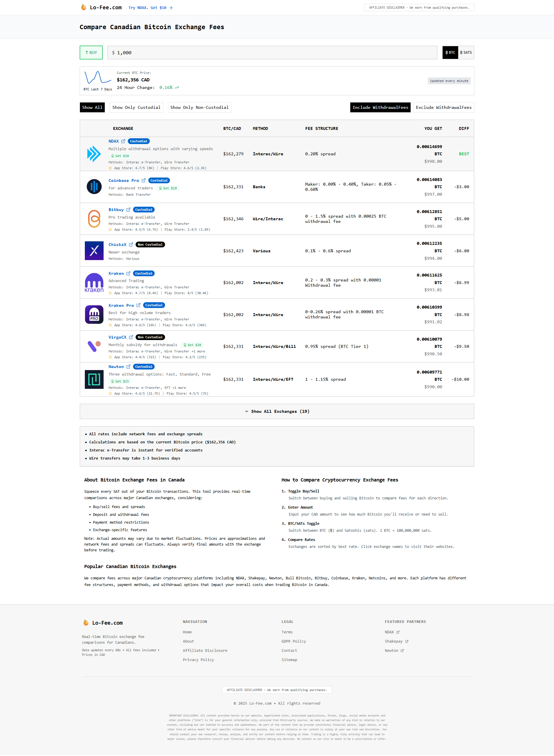Open Coinbase Pro external link icon
554x756 pixels.
click(x=143, y=180)
